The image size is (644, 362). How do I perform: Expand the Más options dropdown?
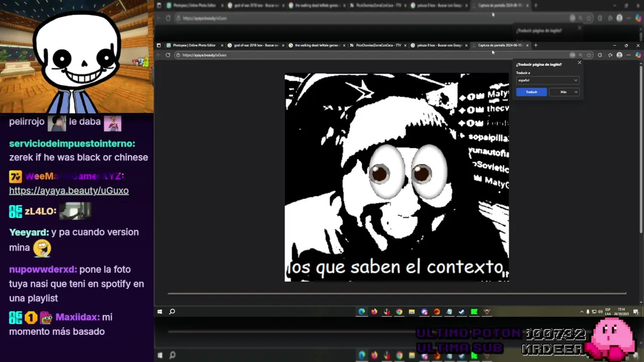565,92
